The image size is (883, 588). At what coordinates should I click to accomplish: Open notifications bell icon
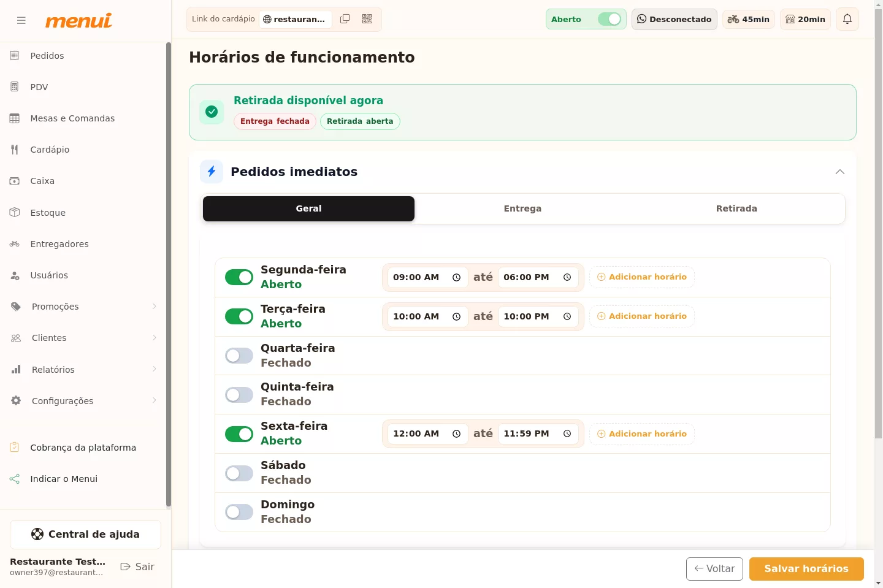click(x=847, y=19)
